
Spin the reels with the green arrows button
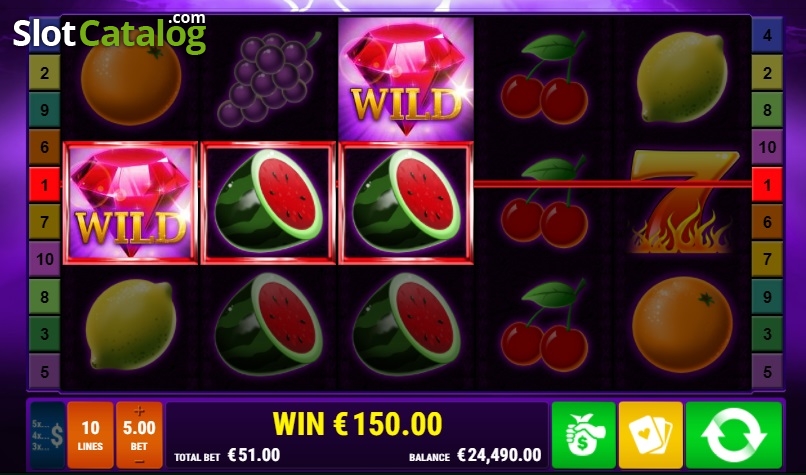tap(734, 435)
